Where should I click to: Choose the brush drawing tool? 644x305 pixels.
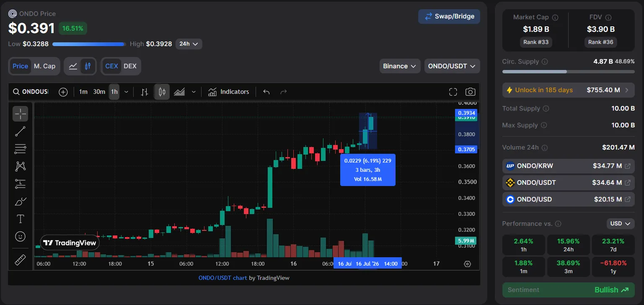(20, 201)
